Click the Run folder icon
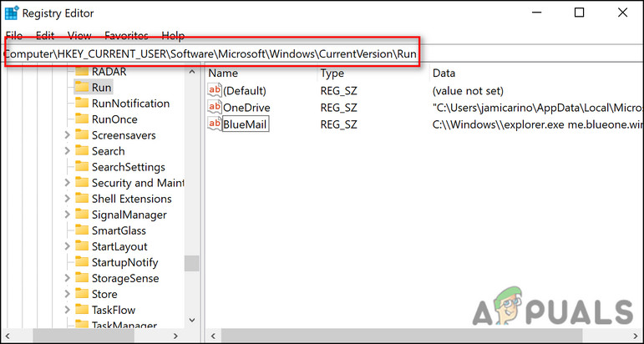This screenshot has width=644, height=344. pyautogui.click(x=82, y=88)
